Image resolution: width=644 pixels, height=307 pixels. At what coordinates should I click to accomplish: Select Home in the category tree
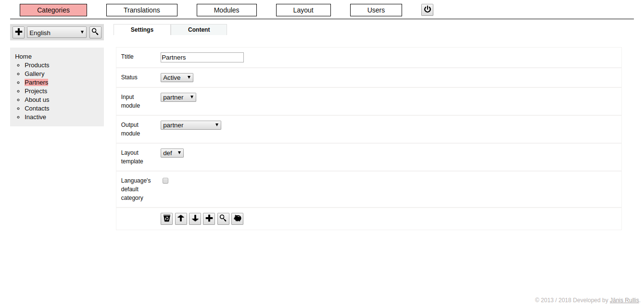pos(24,56)
